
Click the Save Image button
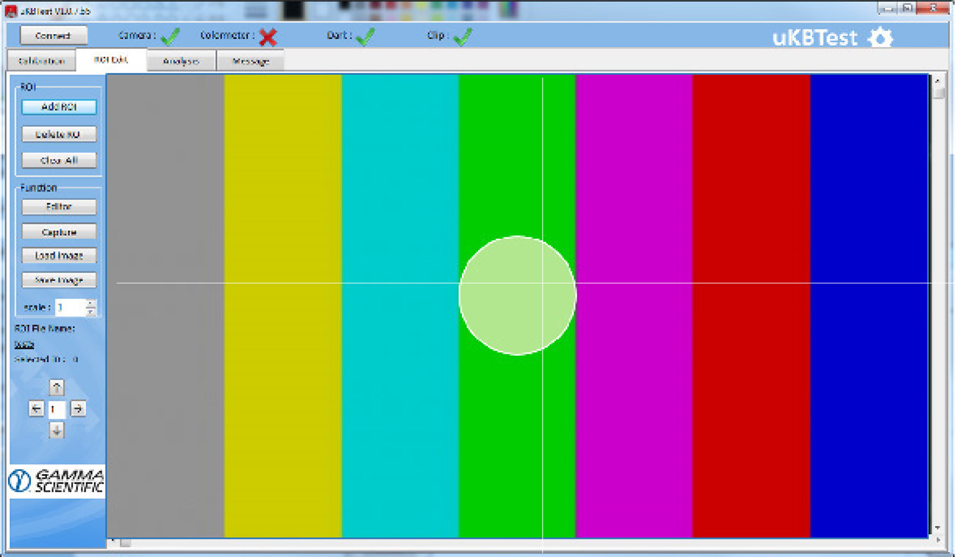coord(59,280)
